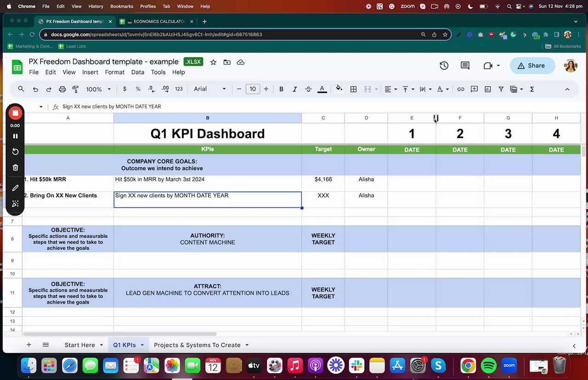This screenshot has height=380, width=588.
Task: Open the borders tool
Action: [353, 89]
